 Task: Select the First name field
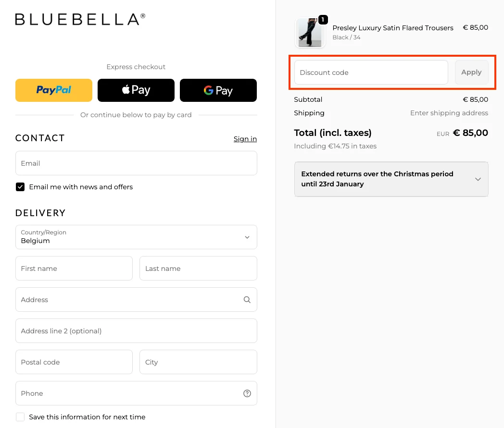click(x=74, y=269)
